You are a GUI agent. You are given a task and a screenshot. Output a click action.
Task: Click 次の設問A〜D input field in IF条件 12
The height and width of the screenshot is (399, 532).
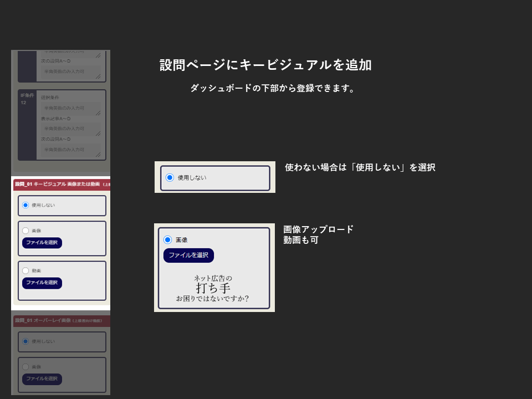pos(71,150)
